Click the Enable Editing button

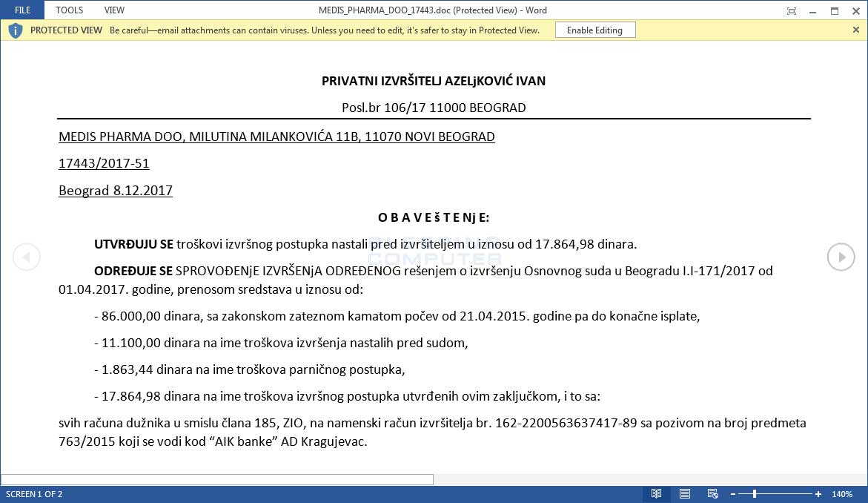[x=595, y=30]
